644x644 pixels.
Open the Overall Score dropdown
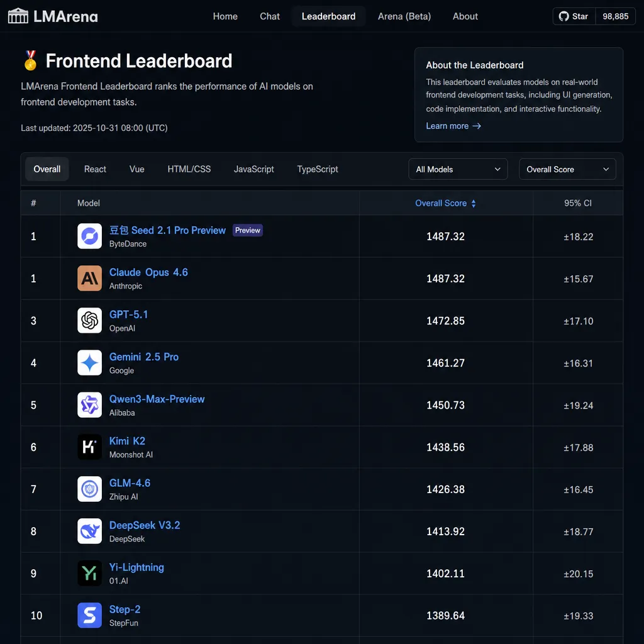pyautogui.click(x=567, y=169)
